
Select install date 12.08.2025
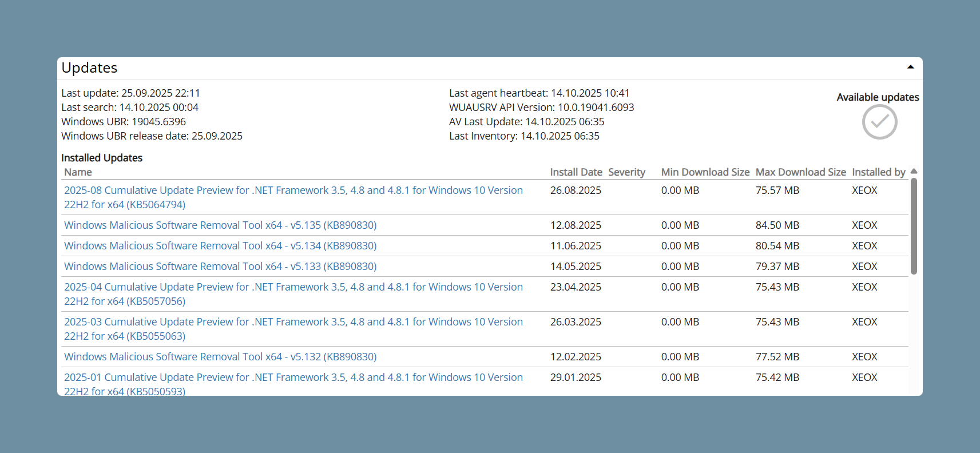576,225
